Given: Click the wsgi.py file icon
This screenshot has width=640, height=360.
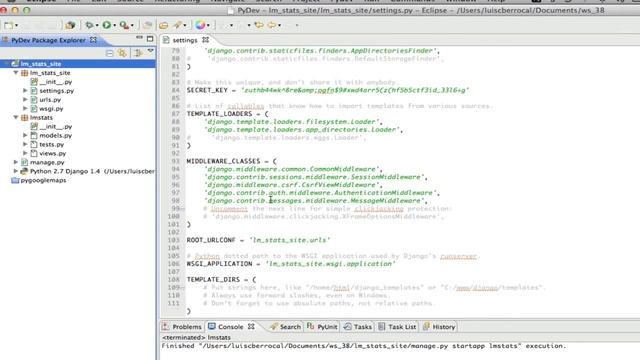Looking at the screenshot, I should [34, 109].
